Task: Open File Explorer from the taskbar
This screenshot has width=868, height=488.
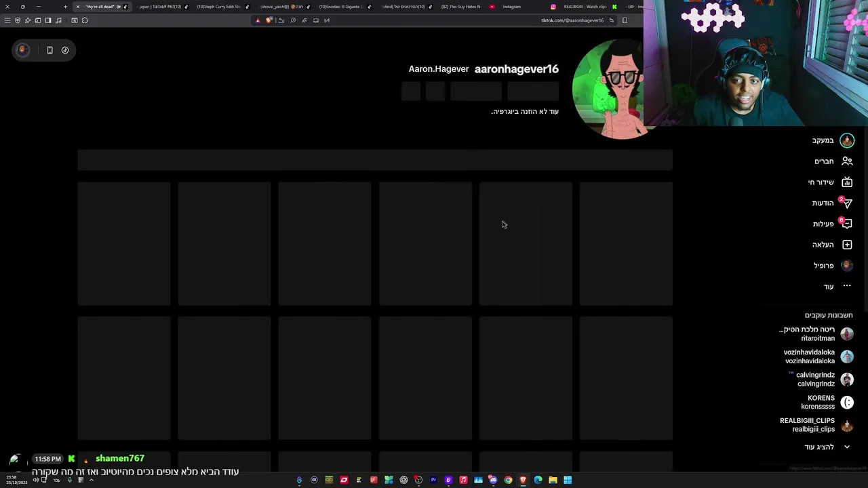Action: 553,480
